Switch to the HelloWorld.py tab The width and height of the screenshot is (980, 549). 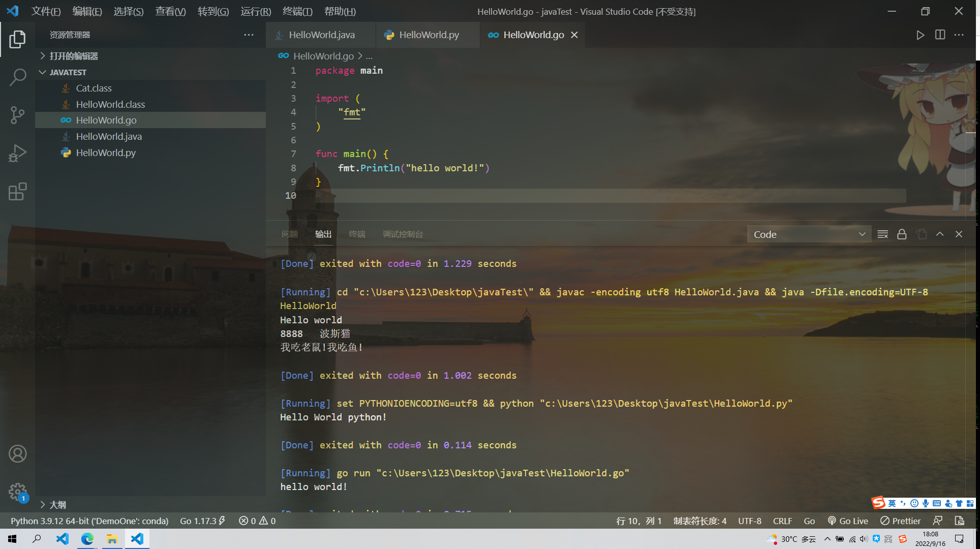[x=428, y=35]
